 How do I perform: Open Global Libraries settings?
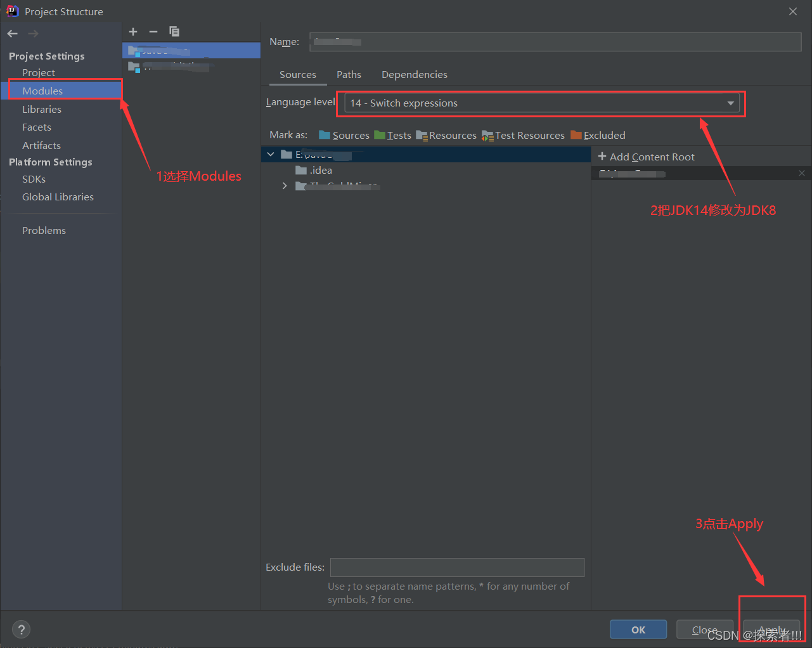(x=58, y=197)
